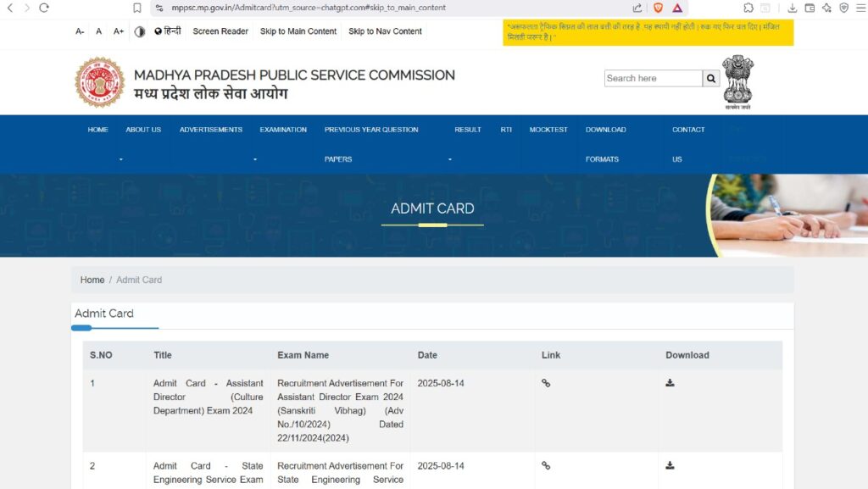Image resolution: width=868 pixels, height=489 pixels.
Task: Open link icon for Assistant Director admit card
Action: 546,383
